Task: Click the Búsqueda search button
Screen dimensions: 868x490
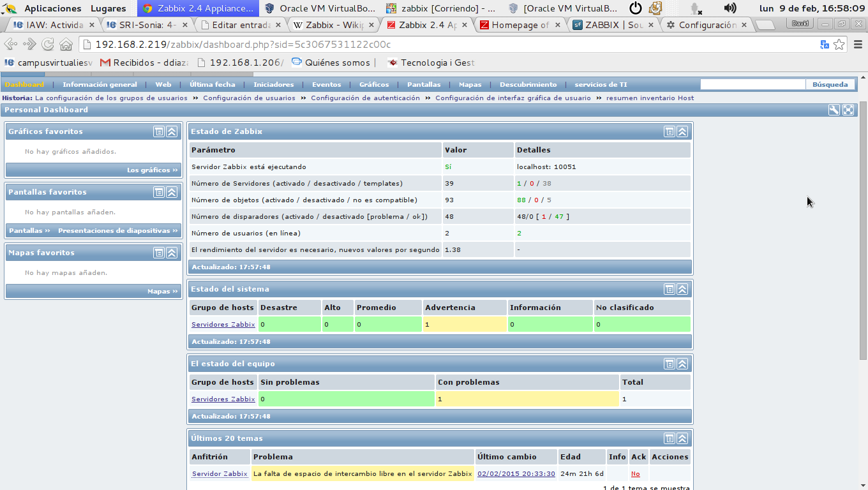Action: click(830, 84)
